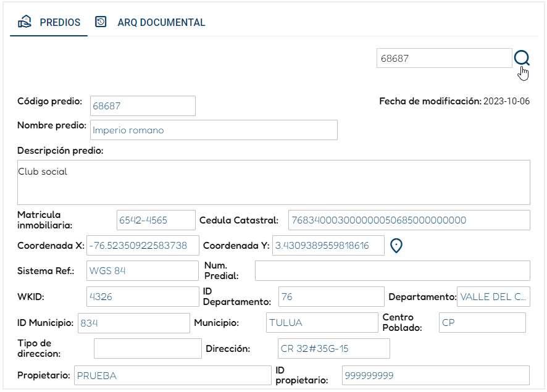
Task: Focus the Coordenada Y field
Action: pos(328,246)
